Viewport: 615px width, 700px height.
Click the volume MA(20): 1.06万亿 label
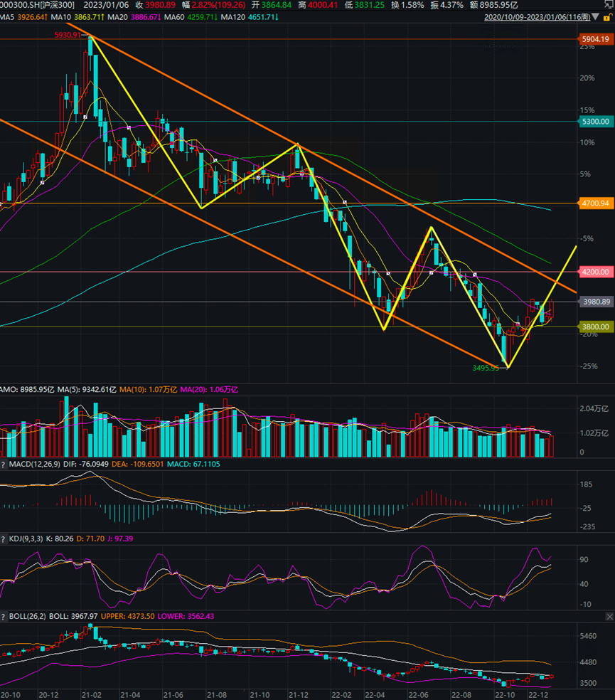click(209, 390)
